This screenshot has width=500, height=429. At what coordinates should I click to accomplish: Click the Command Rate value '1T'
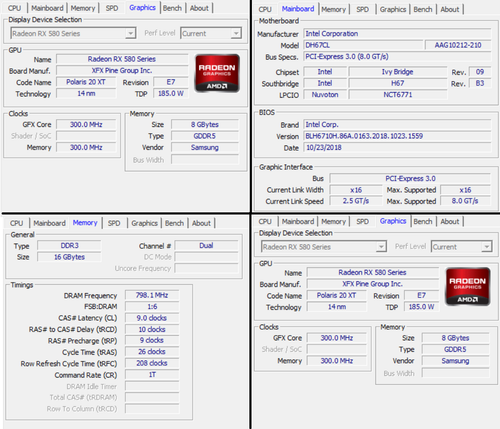pos(152,375)
